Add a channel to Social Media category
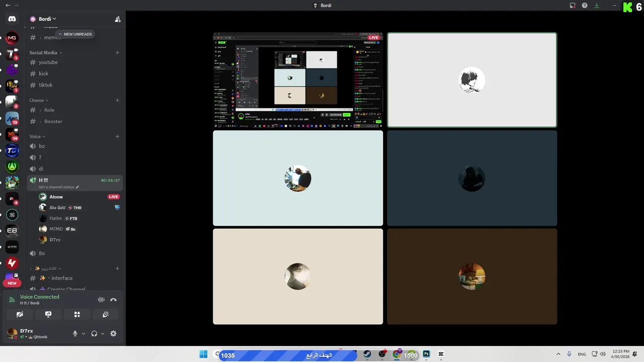644x362 pixels. pyautogui.click(x=117, y=52)
